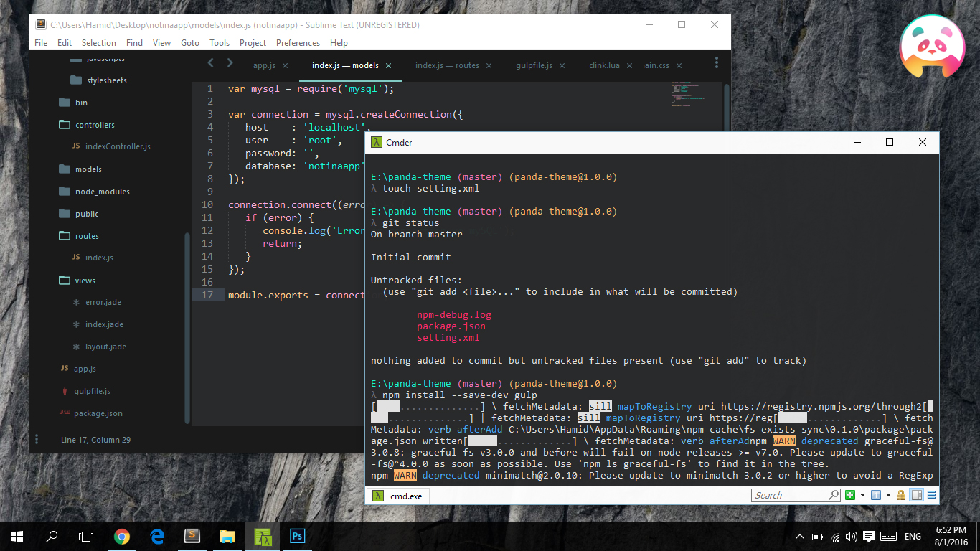Open the Edit menu in Sublime Text
Image resolution: width=980 pixels, height=551 pixels.
tap(65, 43)
